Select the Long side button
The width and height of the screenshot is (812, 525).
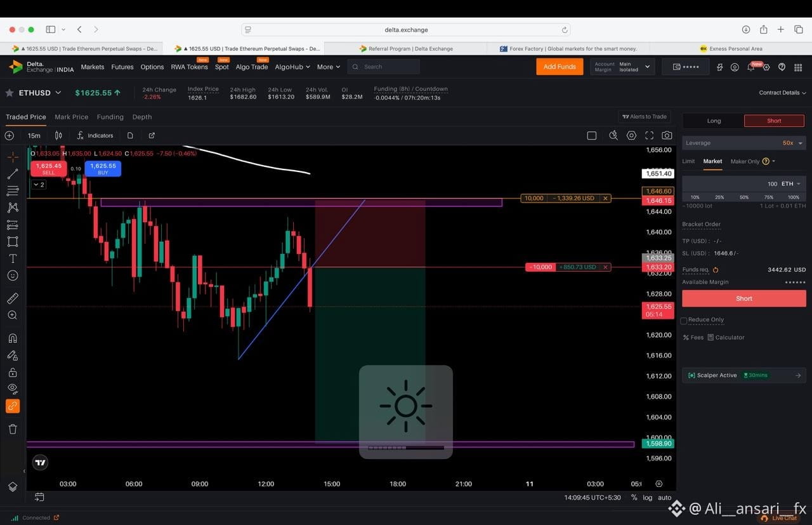pyautogui.click(x=714, y=121)
